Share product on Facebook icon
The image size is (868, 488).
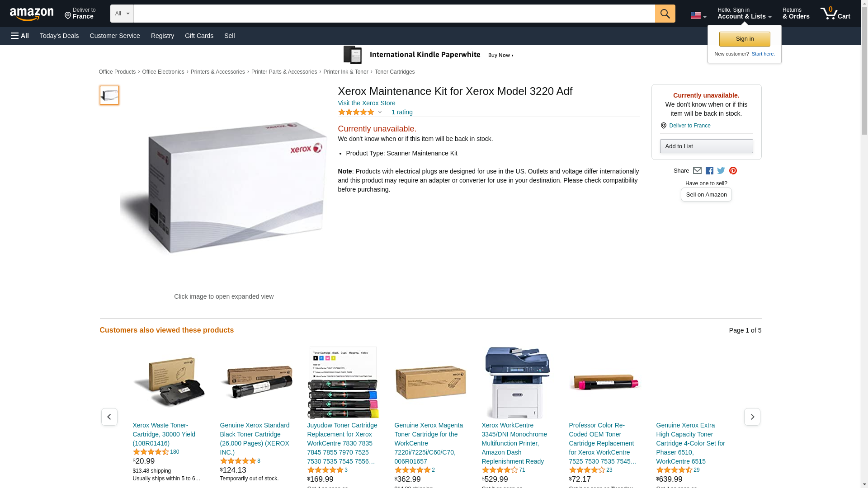click(709, 171)
